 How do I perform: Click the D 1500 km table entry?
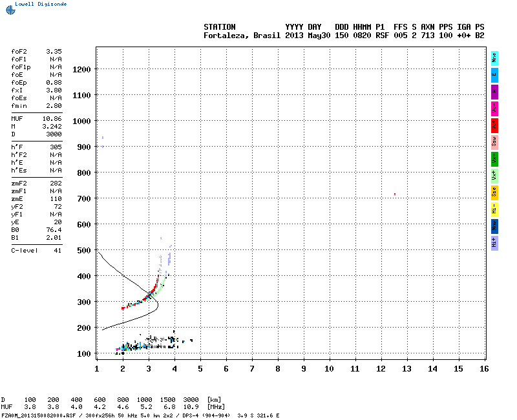coord(167,400)
